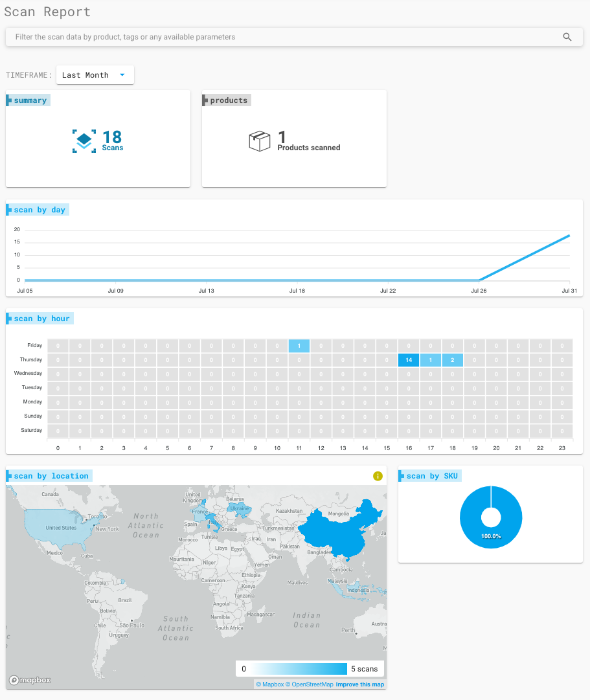The height and width of the screenshot is (700, 590).
Task: Collapse the scan by hour panel header
Action: 40,318
